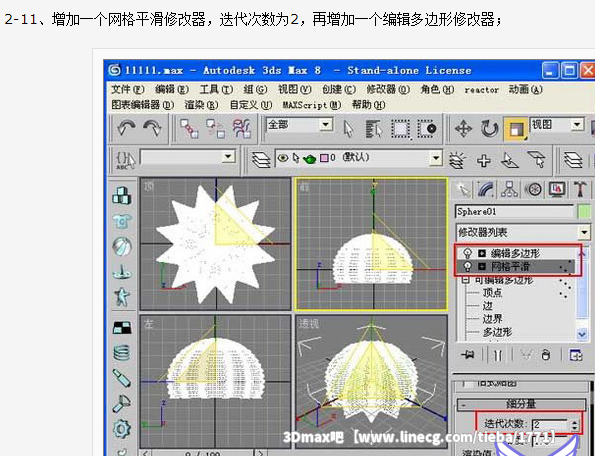Click the modifier stack scroll-down arrow
This screenshot has height=456, width=595.
[582, 334]
